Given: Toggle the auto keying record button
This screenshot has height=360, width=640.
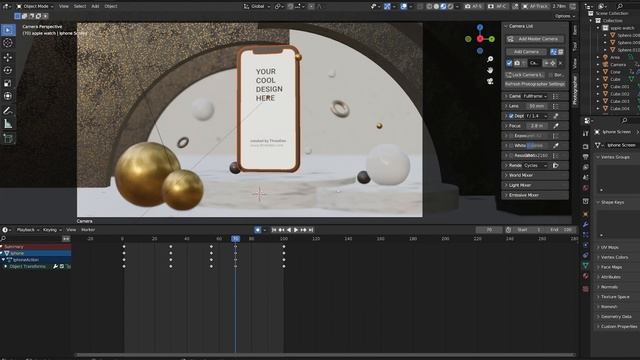Looking at the screenshot, I should (258, 230).
